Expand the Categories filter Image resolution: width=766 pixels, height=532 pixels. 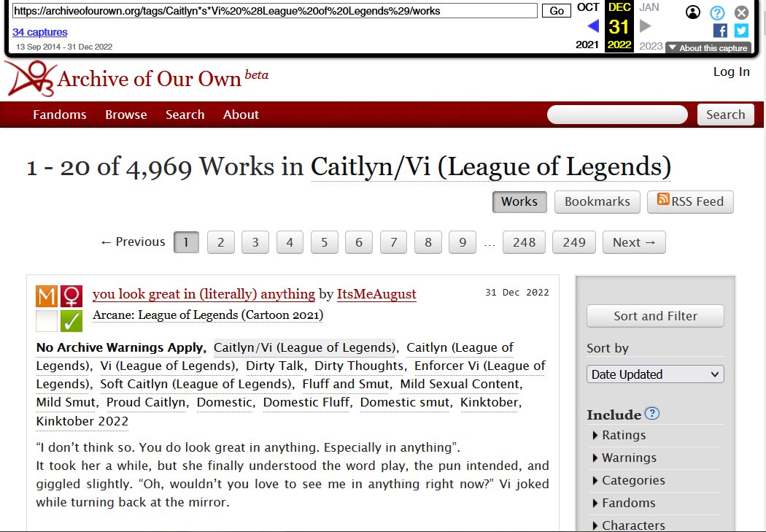[x=629, y=480]
